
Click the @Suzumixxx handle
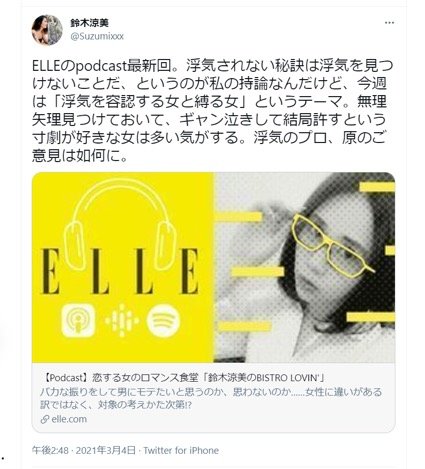(x=97, y=36)
